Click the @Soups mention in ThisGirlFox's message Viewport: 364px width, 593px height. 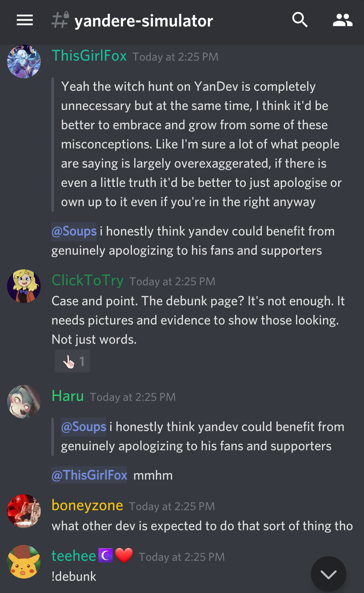[x=74, y=231]
